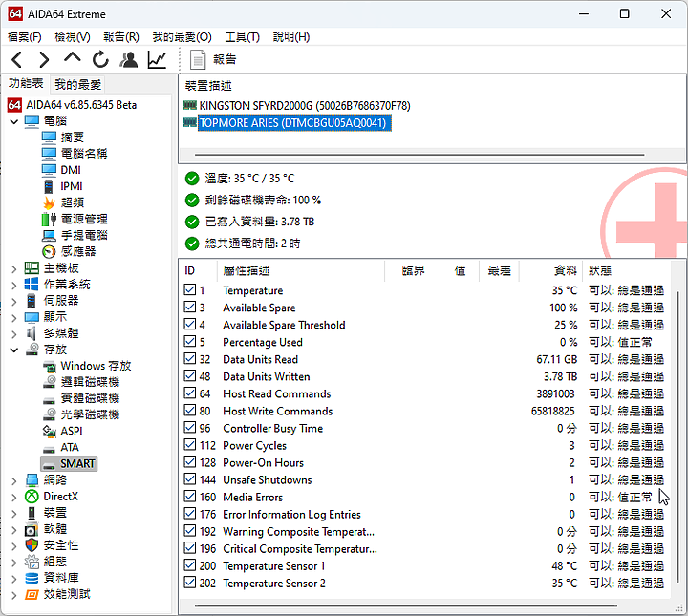Screen dimensions: 688x616
Task: Switch to the 功能表 sidebar tab
Action: pos(26,83)
